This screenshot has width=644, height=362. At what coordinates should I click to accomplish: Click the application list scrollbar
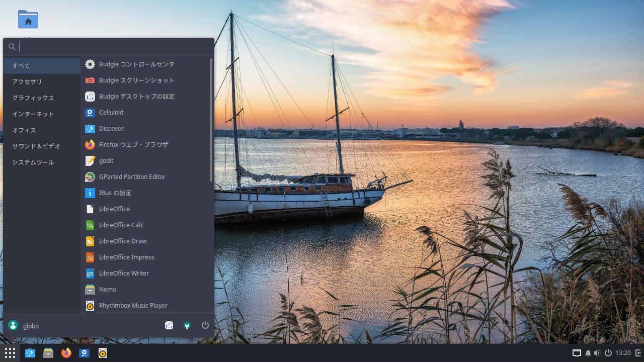pyautogui.click(x=211, y=121)
